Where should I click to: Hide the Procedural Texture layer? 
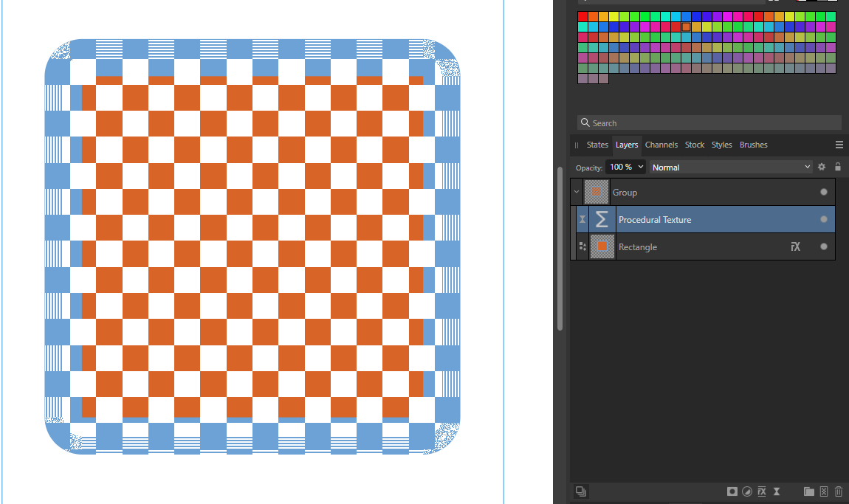click(823, 219)
